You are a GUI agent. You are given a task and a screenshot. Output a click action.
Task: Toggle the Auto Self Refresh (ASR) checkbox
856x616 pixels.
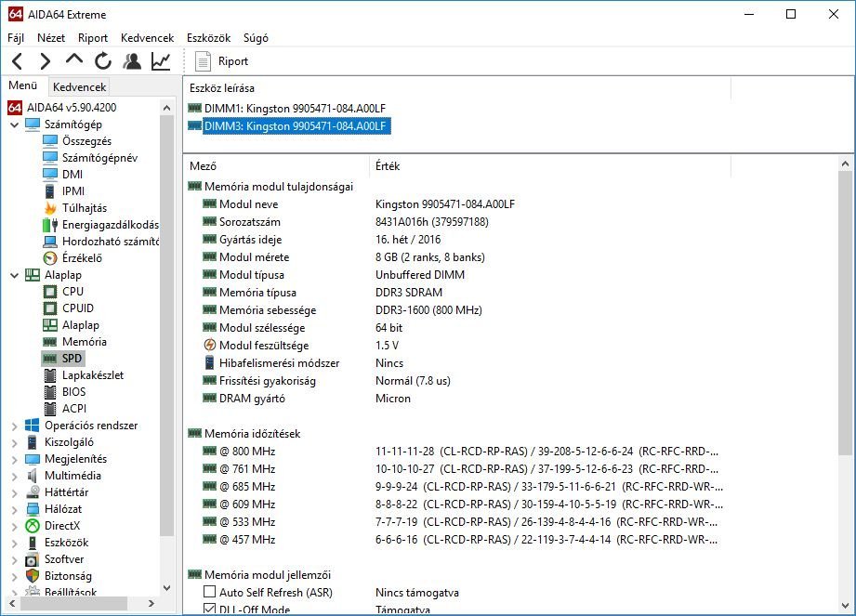tap(209, 592)
